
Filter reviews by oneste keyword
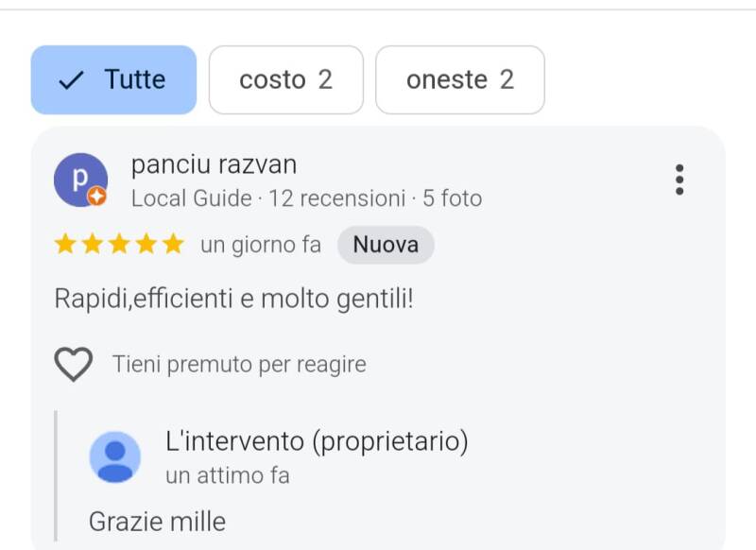pos(459,80)
